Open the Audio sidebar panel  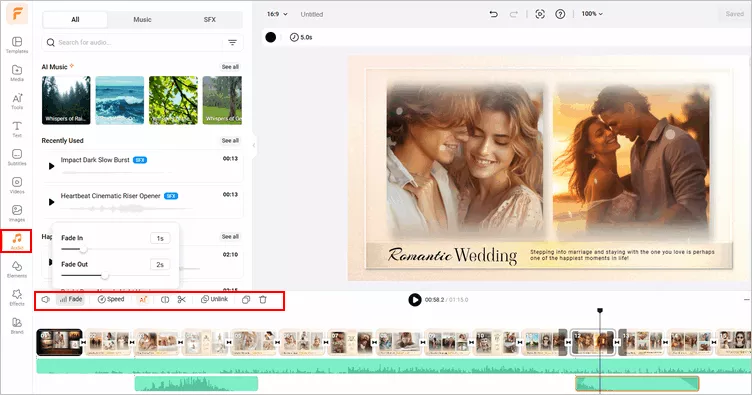[x=17, y=241]
